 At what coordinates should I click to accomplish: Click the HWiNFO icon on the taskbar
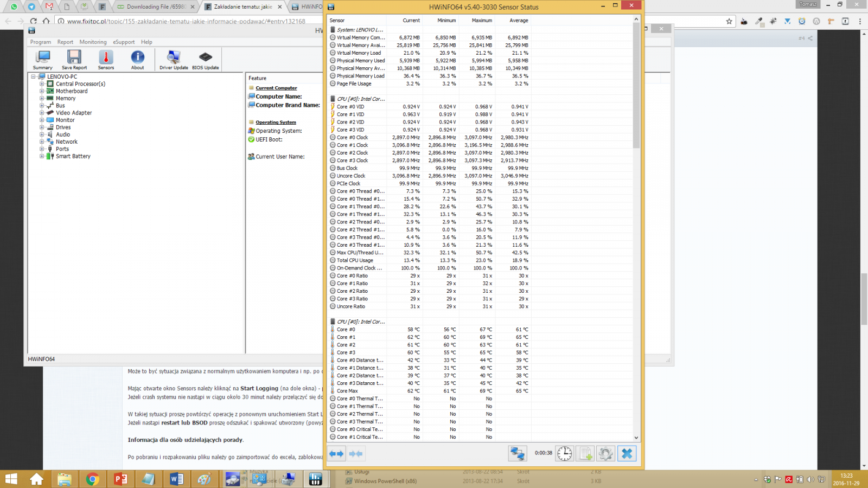pos(315,479)
